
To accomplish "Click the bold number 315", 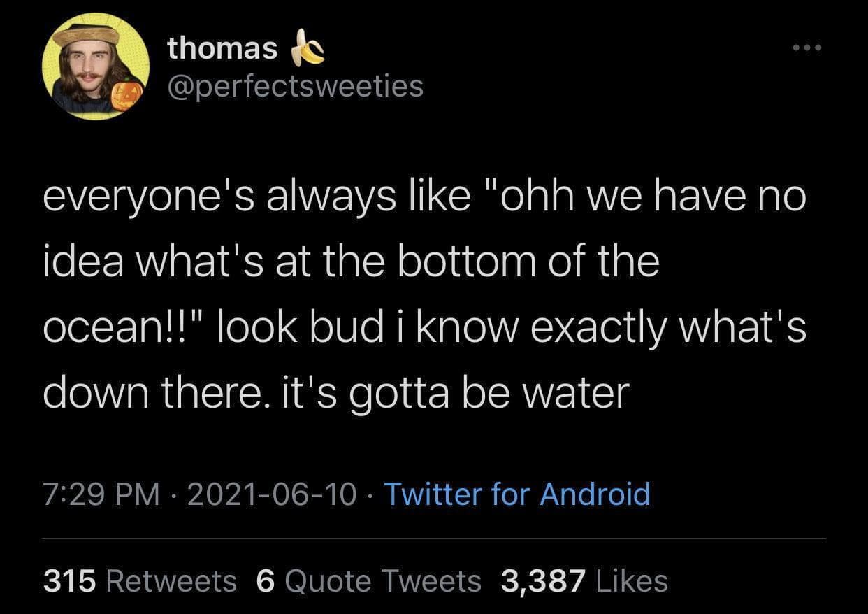I will 69,580.
